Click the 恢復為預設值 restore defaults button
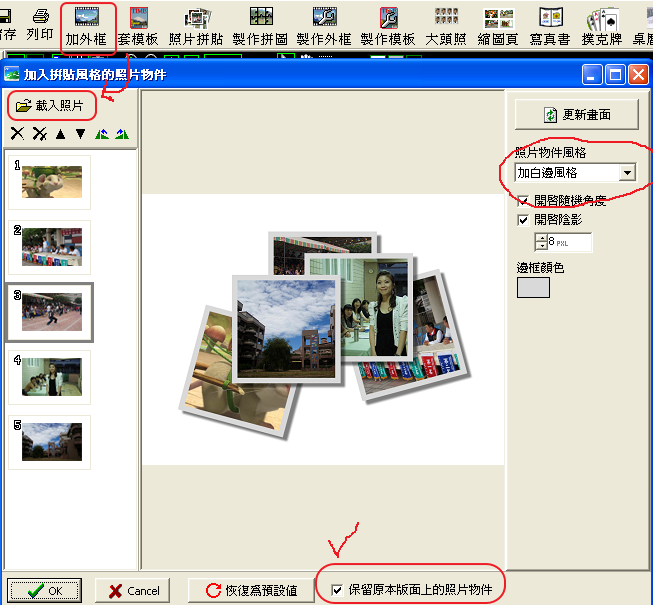Screen dimensions: 653x605 pos(251,590)
